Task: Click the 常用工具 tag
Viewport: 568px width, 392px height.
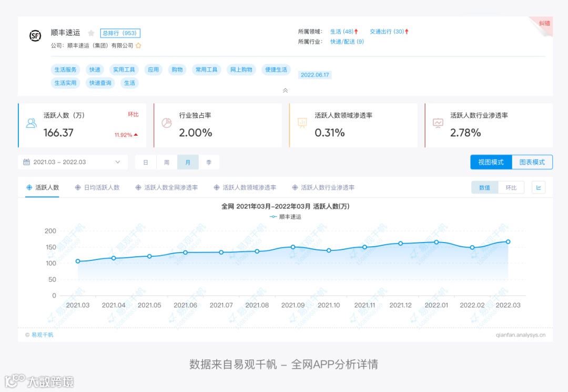Action: [207, 69]
